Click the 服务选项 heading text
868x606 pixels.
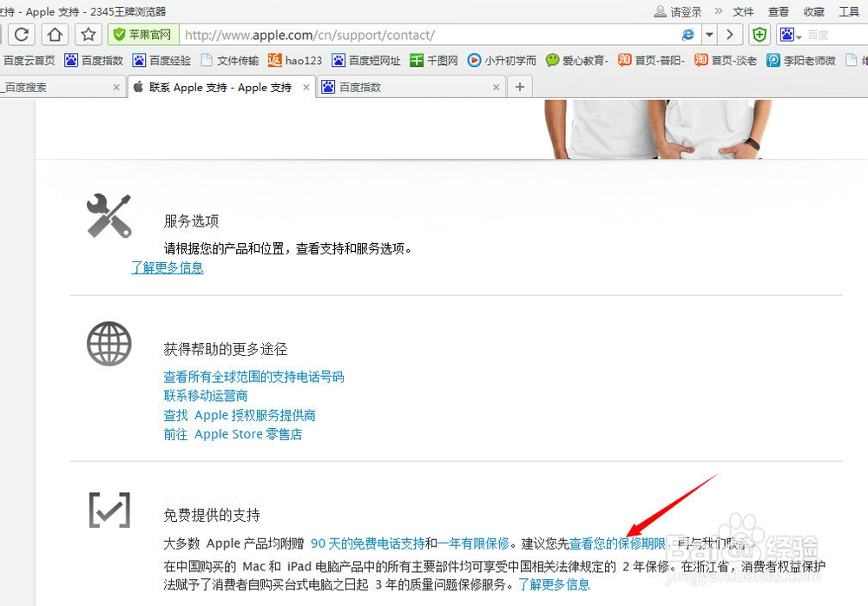pos(191,221)
